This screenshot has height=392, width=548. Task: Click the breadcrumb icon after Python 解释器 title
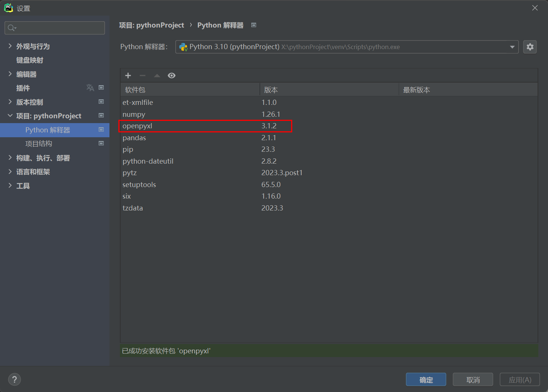254,25
